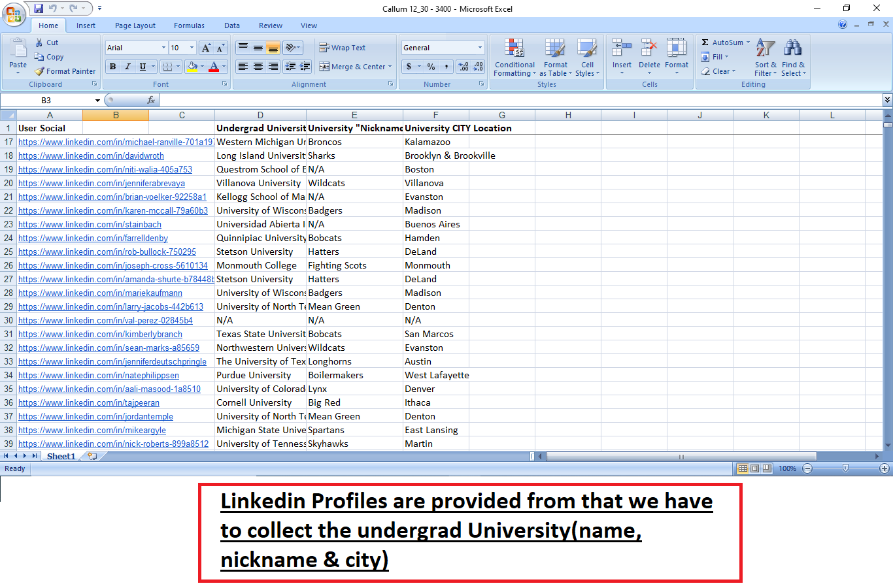893x588 pixels.
Task: Expand the General number format dropdown
Action: tap(480, 48)
